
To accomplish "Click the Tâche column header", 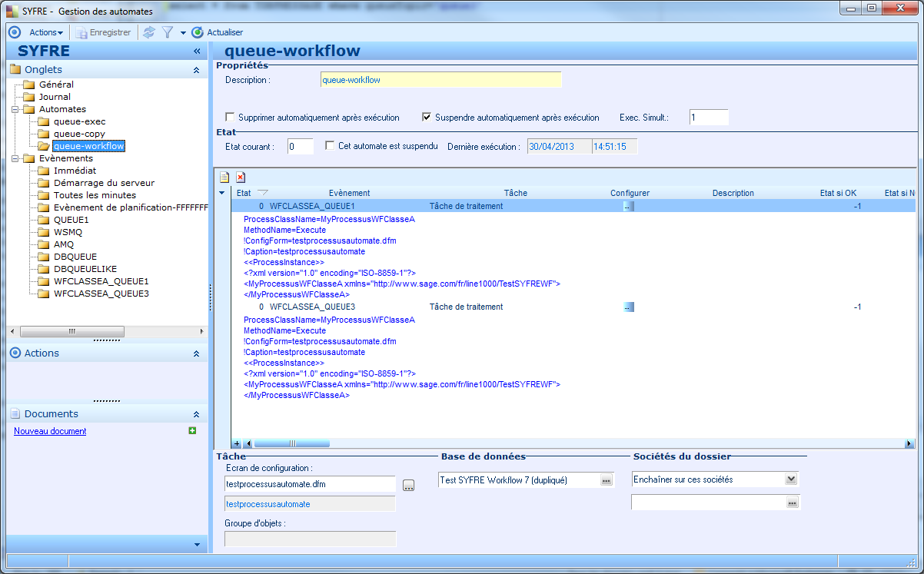I will click(515, 193).
